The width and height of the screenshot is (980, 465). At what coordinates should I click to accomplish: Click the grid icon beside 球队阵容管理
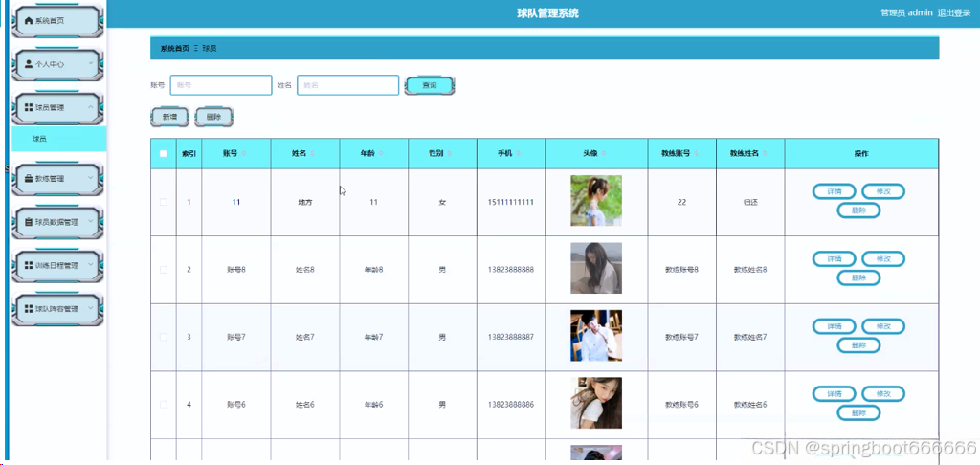pos(28,309)
